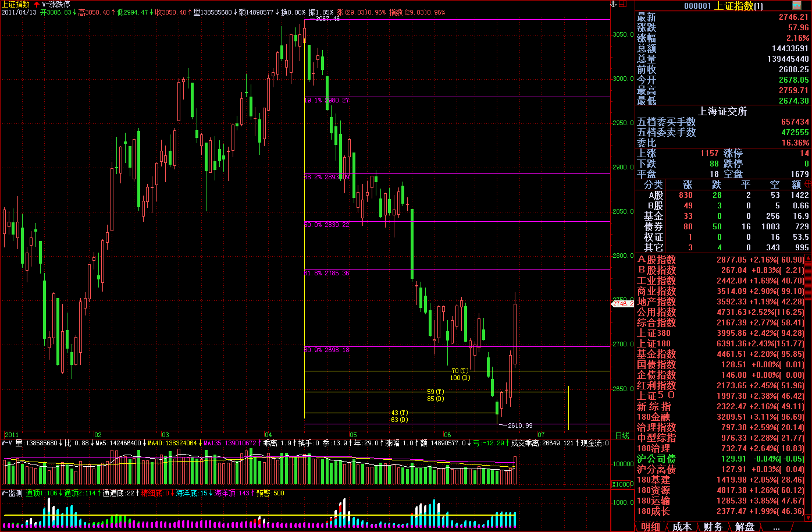Image resolution: width=812 pixels, height=532 pixels.
Task: Click the X10000 volume scale label
Action: pyautogui.click(x=622, y=484)
